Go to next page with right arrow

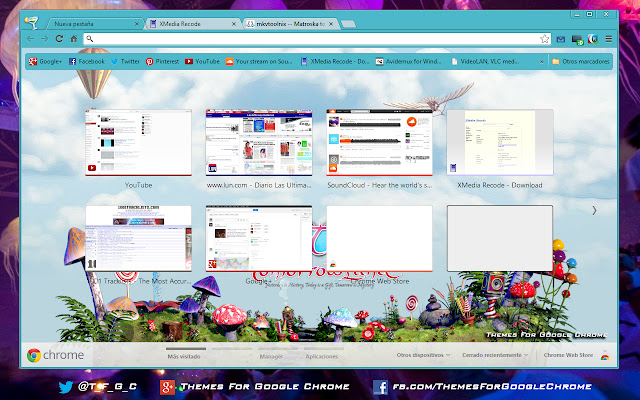pos(595,210)
